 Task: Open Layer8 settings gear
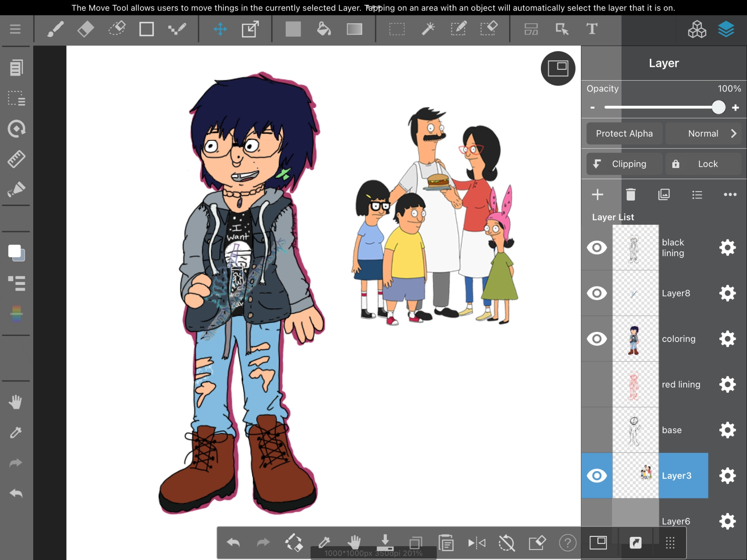click(x=728, y=293)
